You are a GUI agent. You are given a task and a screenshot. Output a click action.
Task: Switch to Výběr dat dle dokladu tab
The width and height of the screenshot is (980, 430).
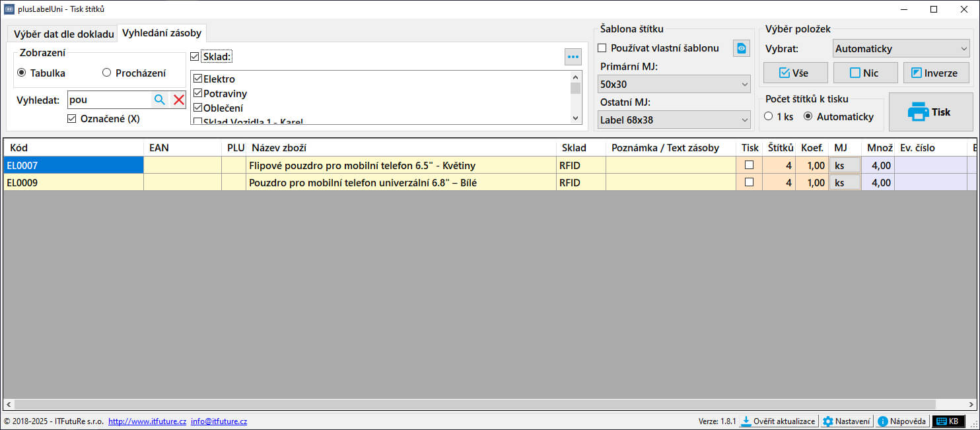(x=63, y=34)
